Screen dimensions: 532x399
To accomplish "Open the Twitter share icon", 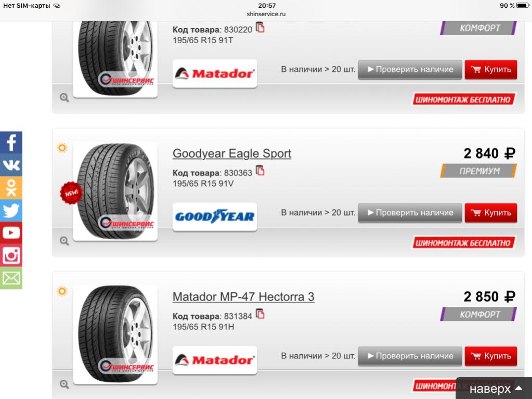I will point(11,210).
